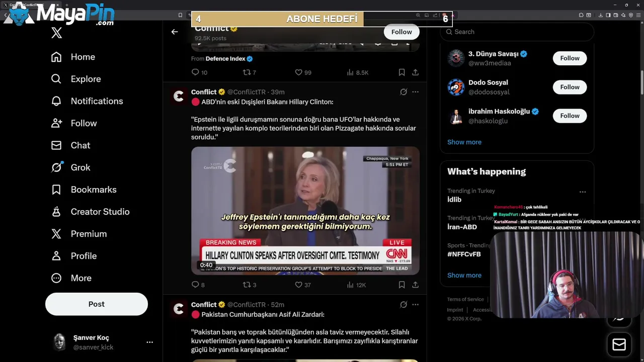Open options for İdlib trending topic
Viewport: 644px width, 362px height.
click(583, 192)
